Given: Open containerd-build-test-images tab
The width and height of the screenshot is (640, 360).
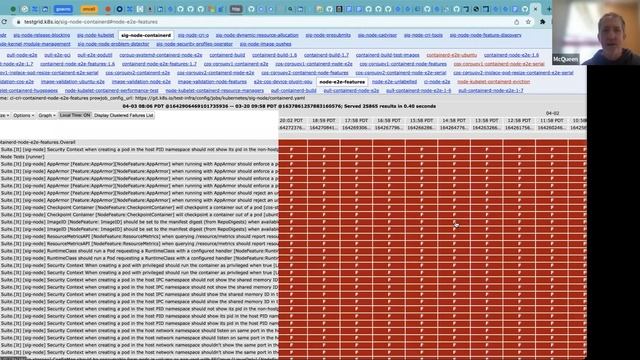Looking at the screenshot, I should point(387,55).
